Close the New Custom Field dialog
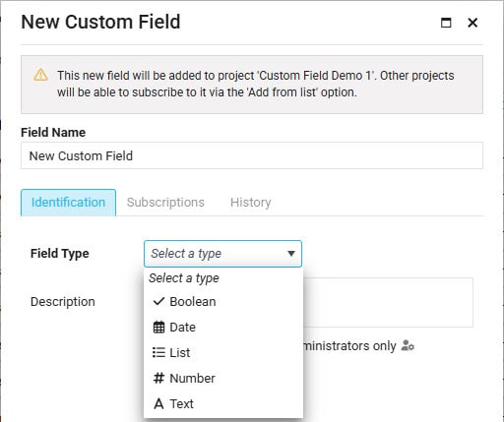 click(472, 23)
